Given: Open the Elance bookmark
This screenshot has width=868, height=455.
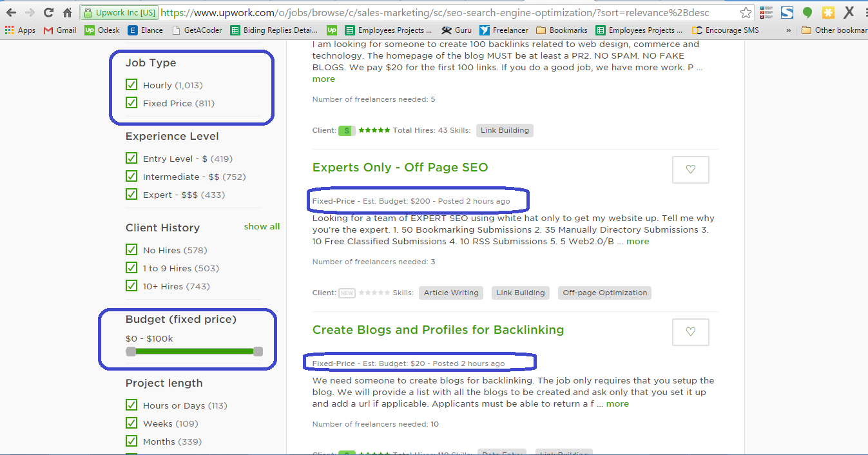Looking at the screenshot, I should point(145,30).
